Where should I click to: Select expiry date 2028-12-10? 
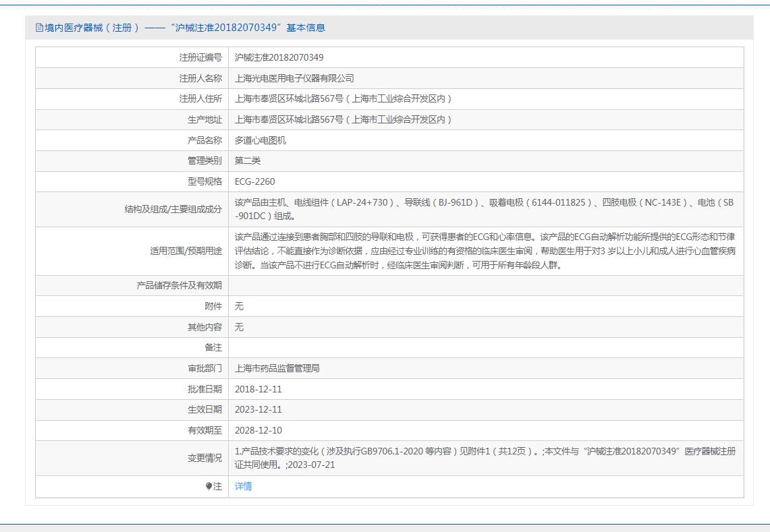click(x=258, y=430)
